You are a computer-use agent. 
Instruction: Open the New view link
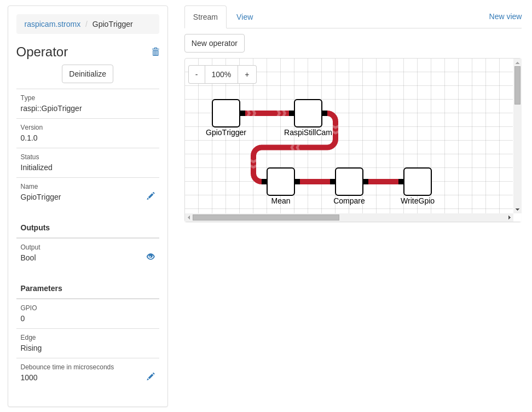click(x=505, y=16)
